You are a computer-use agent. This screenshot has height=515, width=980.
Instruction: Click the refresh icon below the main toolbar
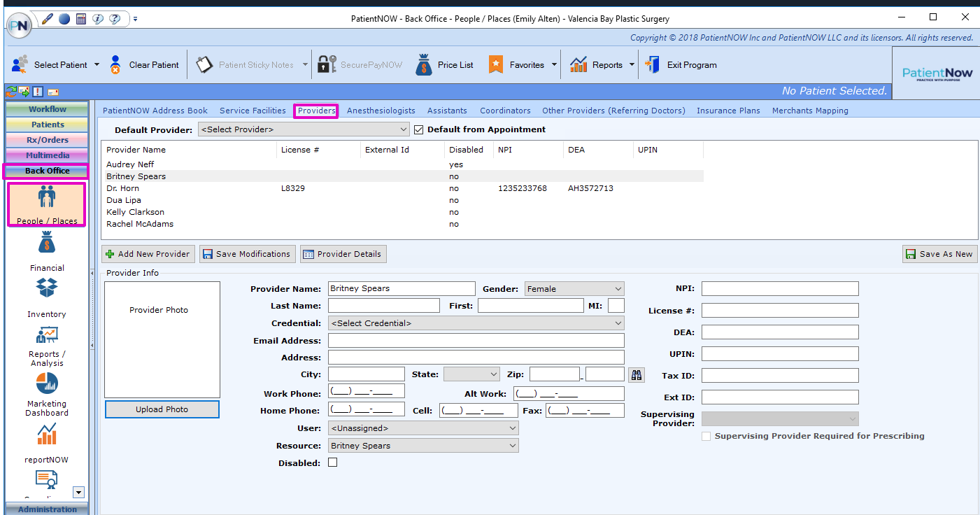10,92
